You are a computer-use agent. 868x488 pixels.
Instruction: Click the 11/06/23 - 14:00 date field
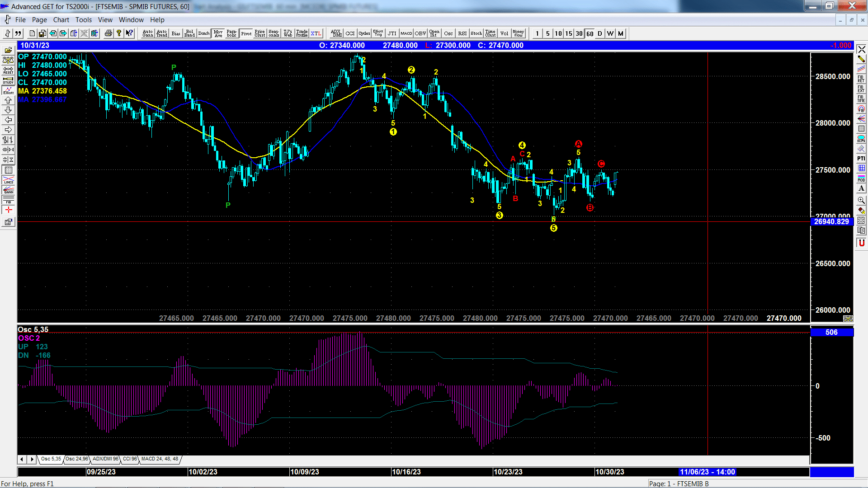tap(707, 472)
